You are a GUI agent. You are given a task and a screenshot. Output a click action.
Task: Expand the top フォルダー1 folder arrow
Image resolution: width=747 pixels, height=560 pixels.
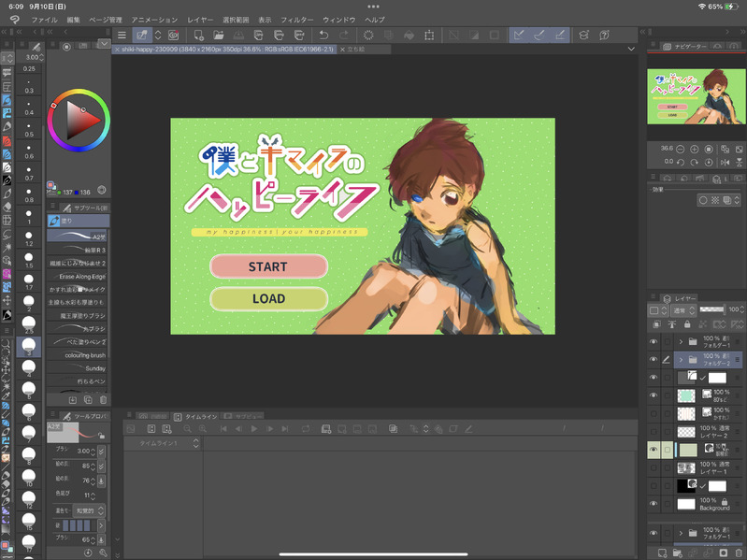click(682, 341)
